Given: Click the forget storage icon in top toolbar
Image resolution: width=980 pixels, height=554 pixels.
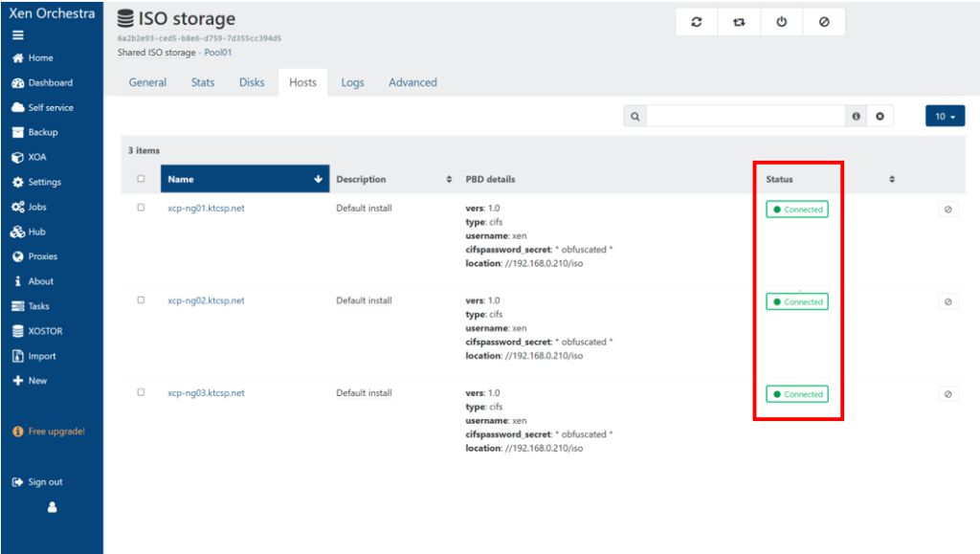Looking at the screenshot, I should tap(824, 23).
